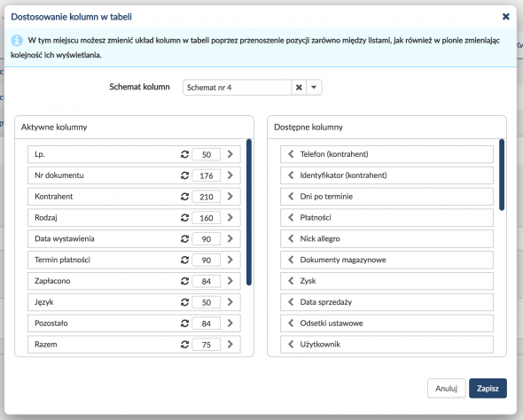Select the Data wystawienia row label
The image size is (523, 420).
point(65,238)
